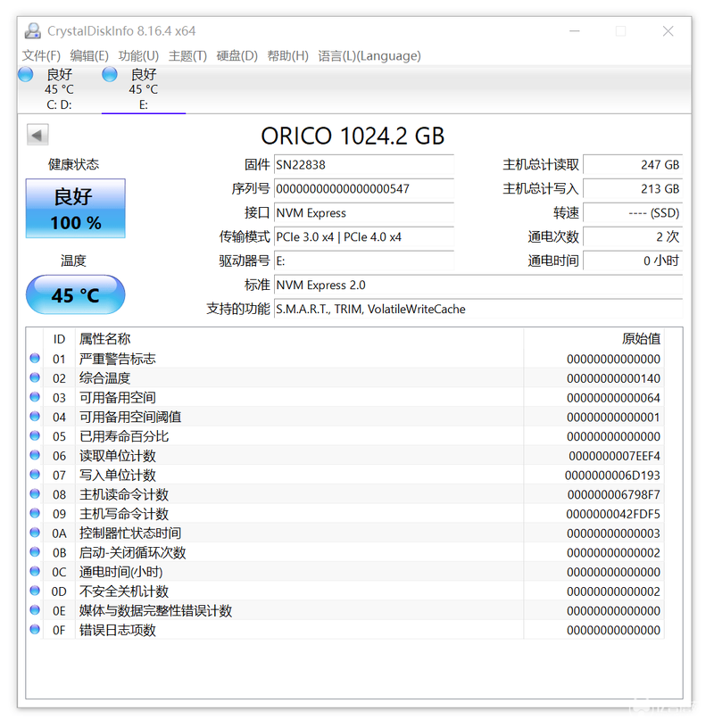The image size is (714, 728).
Task: Open the 功能(U) menu
Action: [x=138, y=55]
